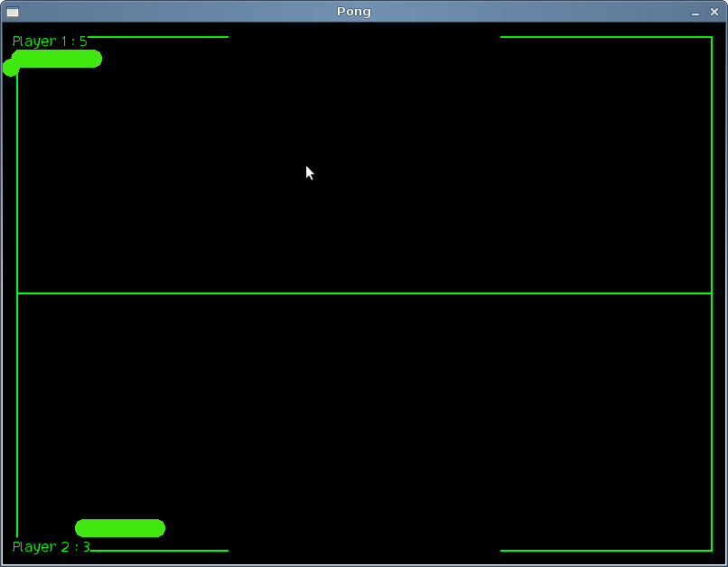This screenshot has height=567, width=728.
Task: Click the digit 5 in Player 1 score
Action: point(83,42)
